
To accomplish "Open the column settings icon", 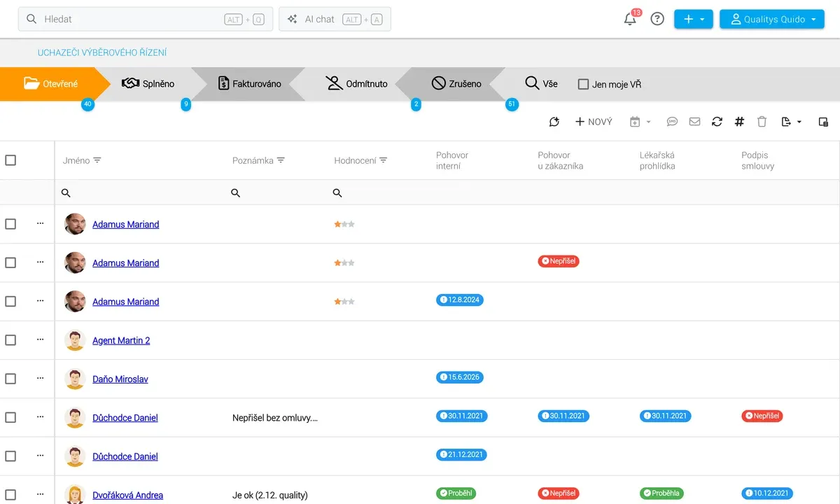I will [823, 122].
